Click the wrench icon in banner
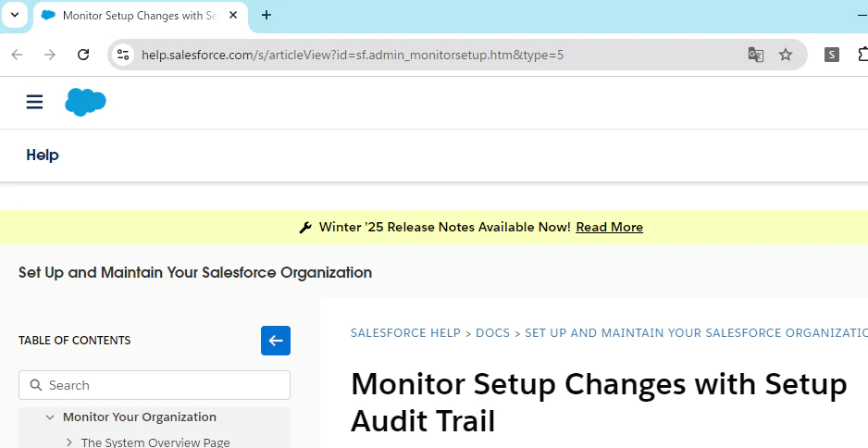 pyautogui.click(x=305, y=227)
